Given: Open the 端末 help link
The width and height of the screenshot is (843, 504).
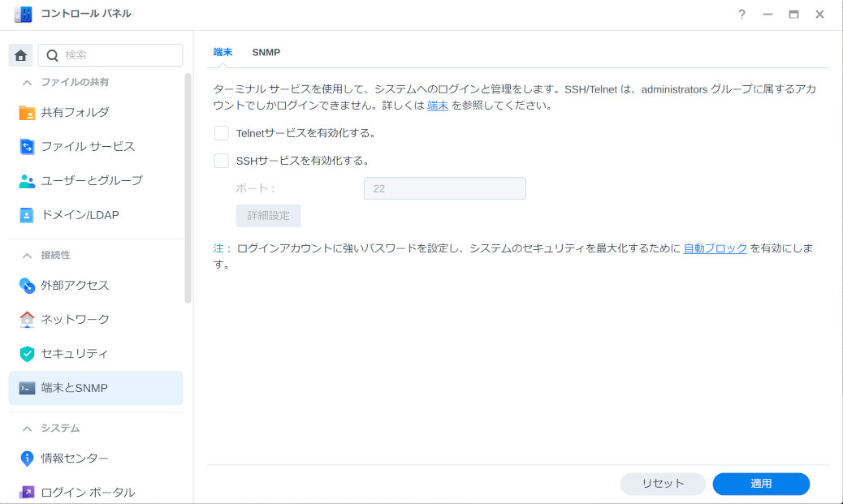Looking at the screenshot, I should 438,106.
